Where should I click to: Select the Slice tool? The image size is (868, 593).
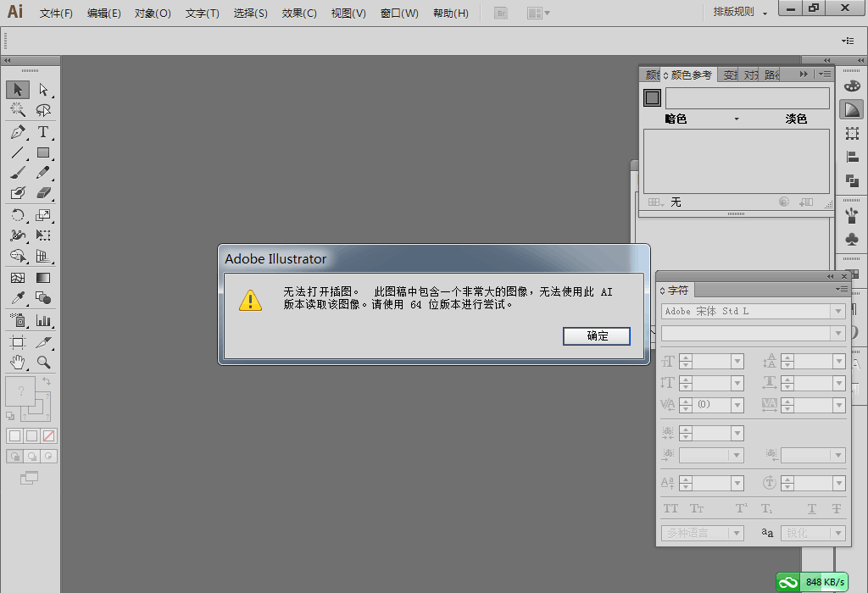(43, 342)
